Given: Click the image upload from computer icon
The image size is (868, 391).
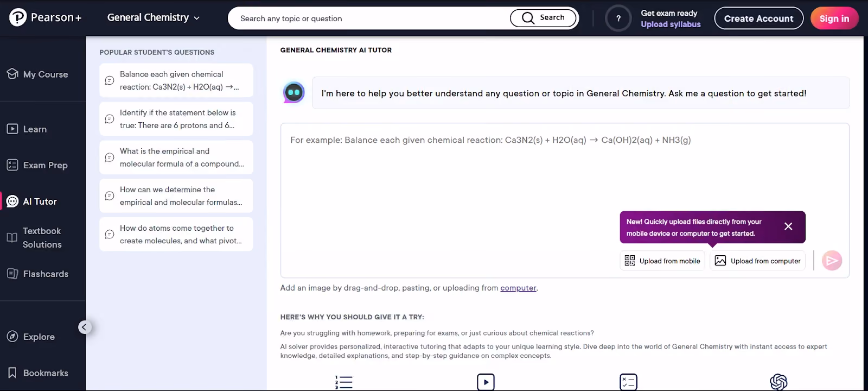Looking at the screenshot, I should pyautogui.click(x=720, y=261).
